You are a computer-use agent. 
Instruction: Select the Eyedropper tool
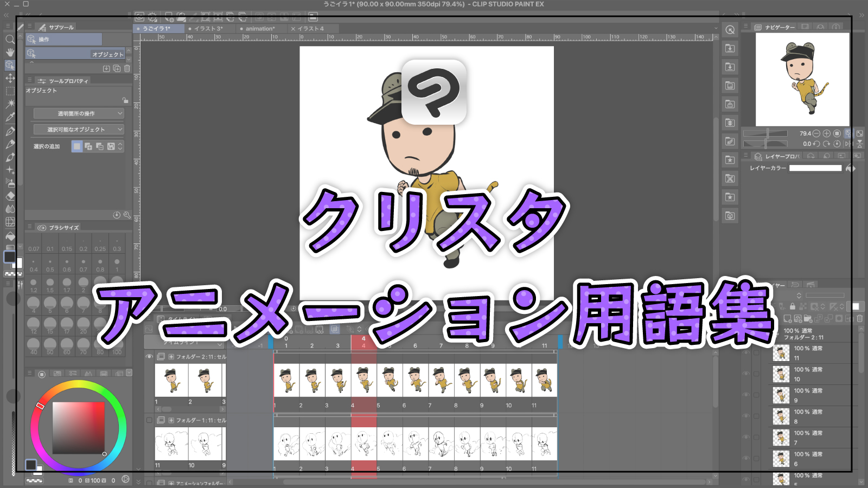pos(10,117)
